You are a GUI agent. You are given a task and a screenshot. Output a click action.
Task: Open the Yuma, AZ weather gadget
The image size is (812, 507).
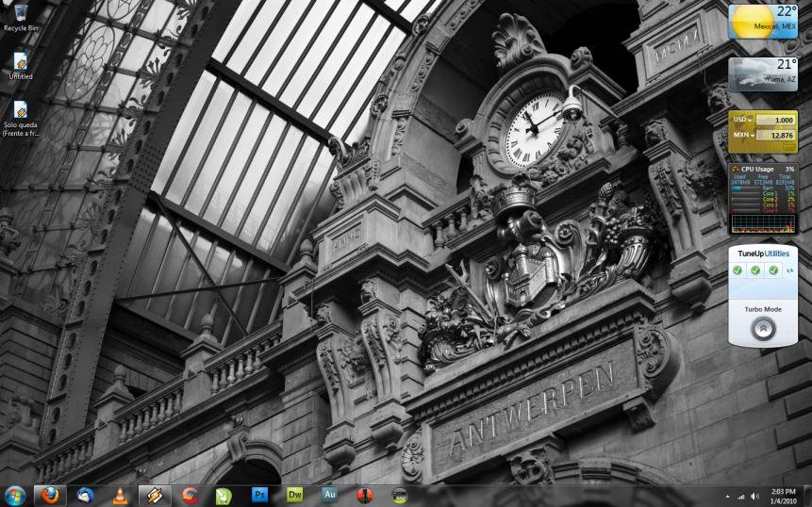[x=762, y=74]
